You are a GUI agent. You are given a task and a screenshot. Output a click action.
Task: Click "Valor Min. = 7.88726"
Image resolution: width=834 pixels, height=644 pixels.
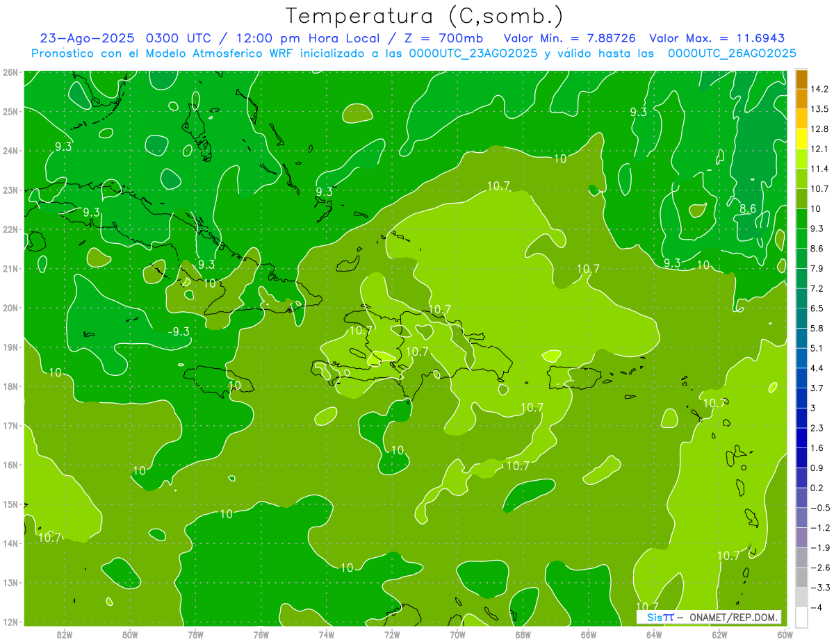571,38
